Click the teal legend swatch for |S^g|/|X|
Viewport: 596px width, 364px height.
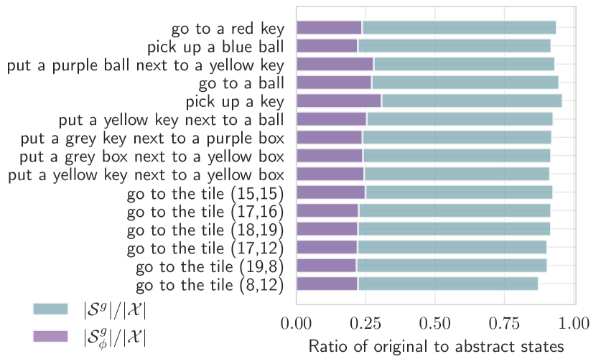pyautogui.click(x=50, y=309)
